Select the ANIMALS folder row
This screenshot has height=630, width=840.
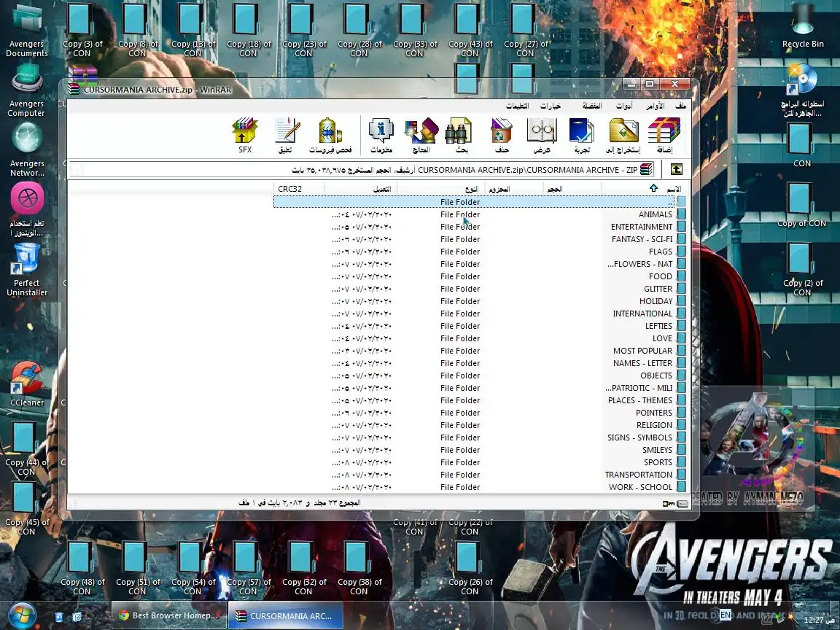click(480, 214)
